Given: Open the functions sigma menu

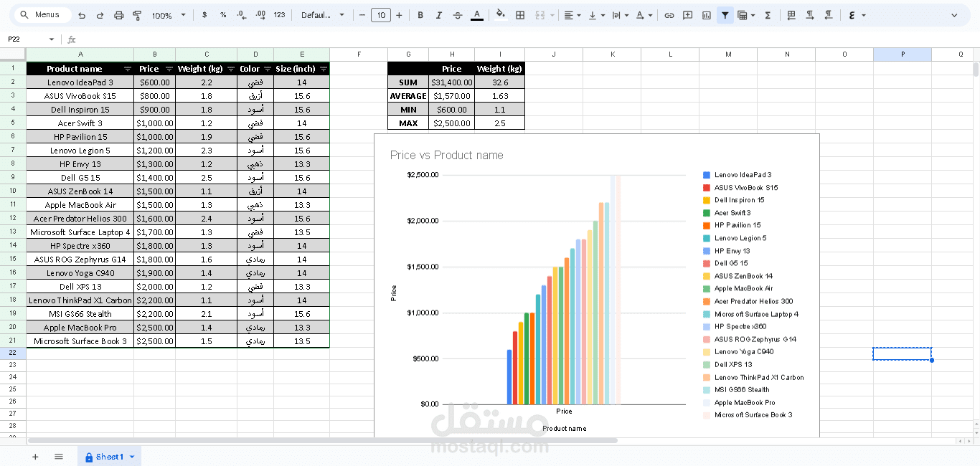Looking at the screenshot, I should click(768, 15).
